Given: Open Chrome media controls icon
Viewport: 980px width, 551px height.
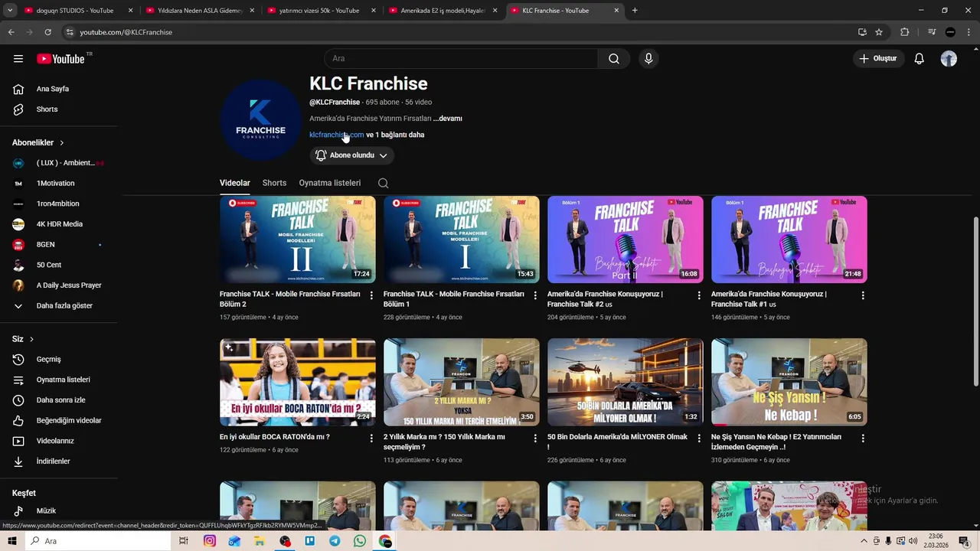Looking at the screenshot, I should [932, 32].
